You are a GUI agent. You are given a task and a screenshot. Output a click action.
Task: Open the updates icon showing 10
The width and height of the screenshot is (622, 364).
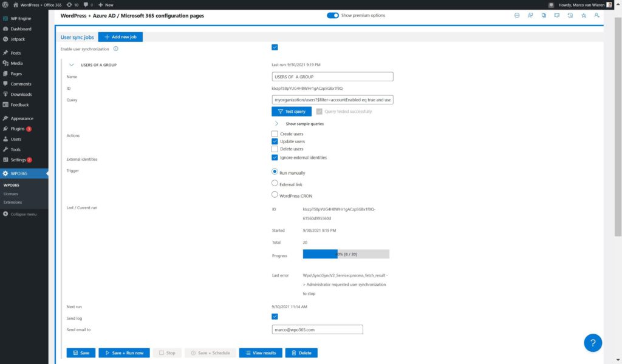73,5
